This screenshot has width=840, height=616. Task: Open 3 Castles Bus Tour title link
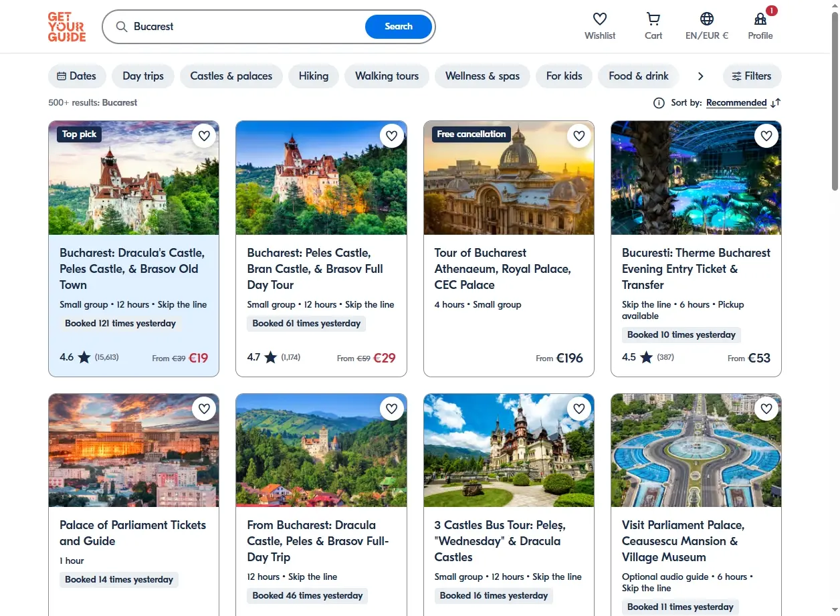coord(500,541)
